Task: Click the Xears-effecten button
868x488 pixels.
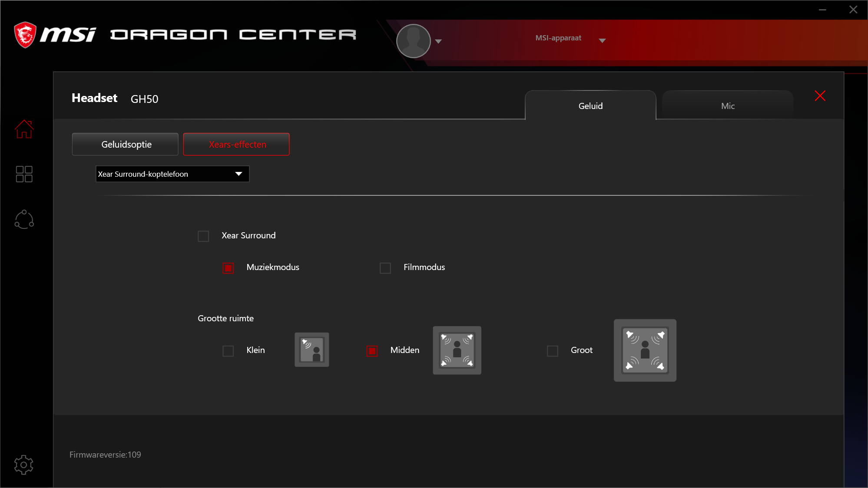Action: [236, 144]
